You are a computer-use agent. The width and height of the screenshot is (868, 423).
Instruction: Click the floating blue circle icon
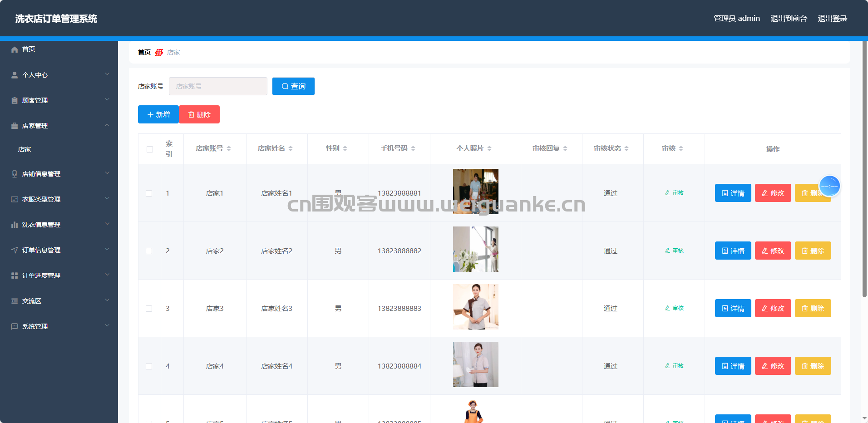click(x=829, y=186)
